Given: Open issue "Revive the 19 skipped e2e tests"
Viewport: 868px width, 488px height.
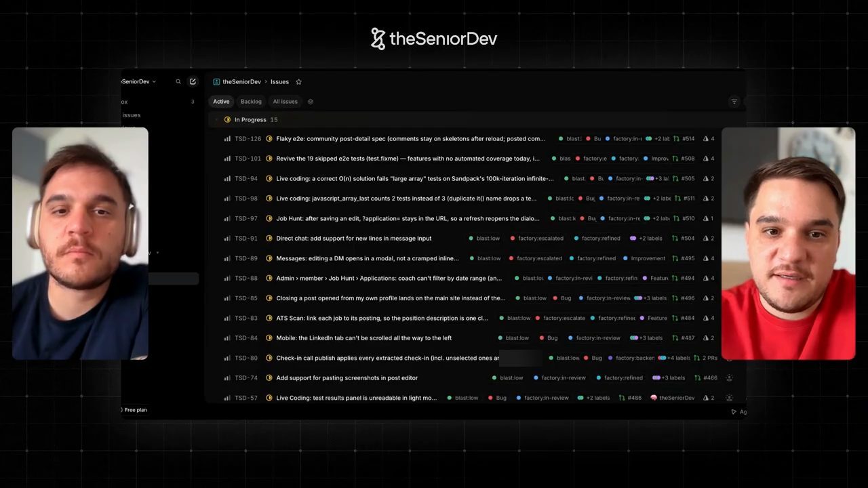Looking at the screenshot, I should [x=408, y=159].
